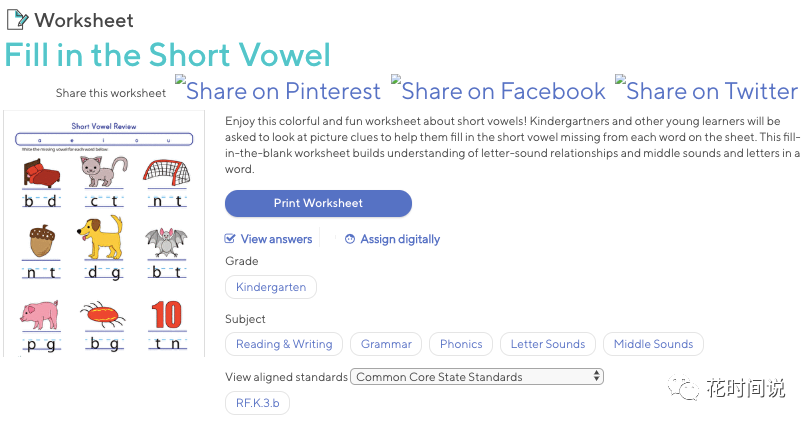Click the broken Facebook share image icon
This screenshot has width=812, height=424.
[x=396, y=79]
